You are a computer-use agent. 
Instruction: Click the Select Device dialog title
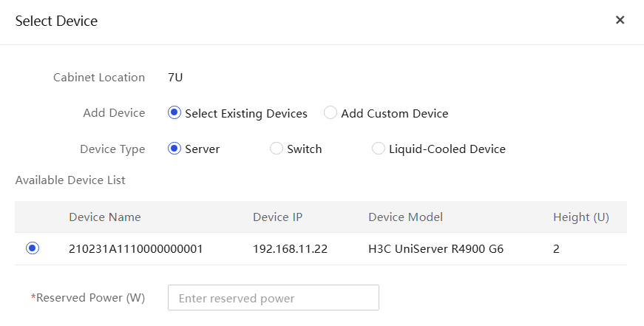click(x=56, y=21)
